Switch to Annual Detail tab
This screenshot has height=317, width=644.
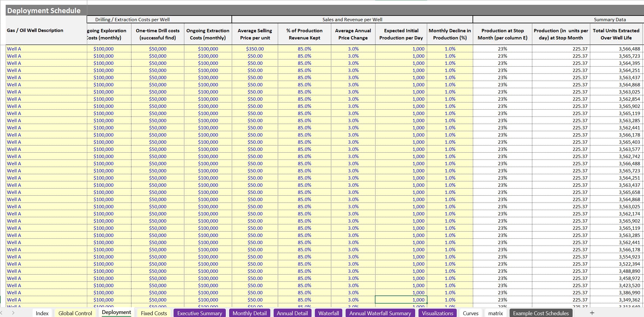coord(292,313)
